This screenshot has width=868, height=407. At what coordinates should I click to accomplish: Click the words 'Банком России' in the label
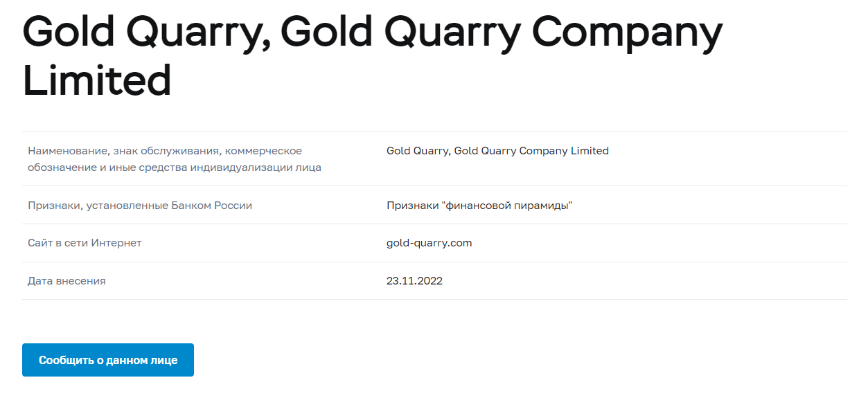[x=218, y=206]
